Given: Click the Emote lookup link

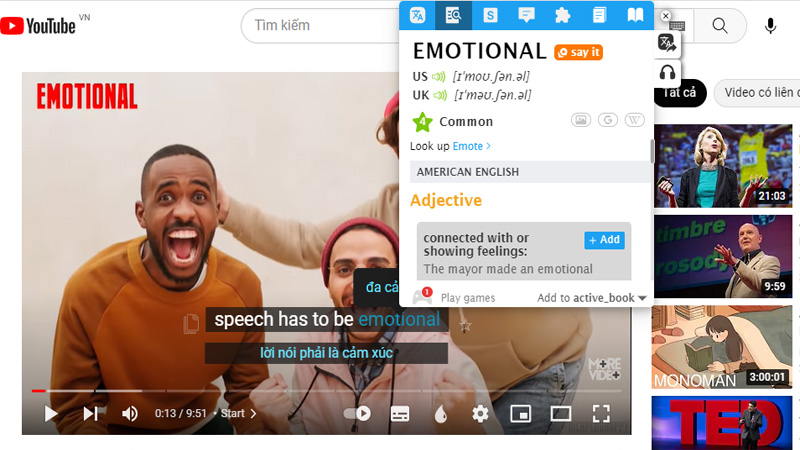Looking at the screenshot, I should [471, 146].
